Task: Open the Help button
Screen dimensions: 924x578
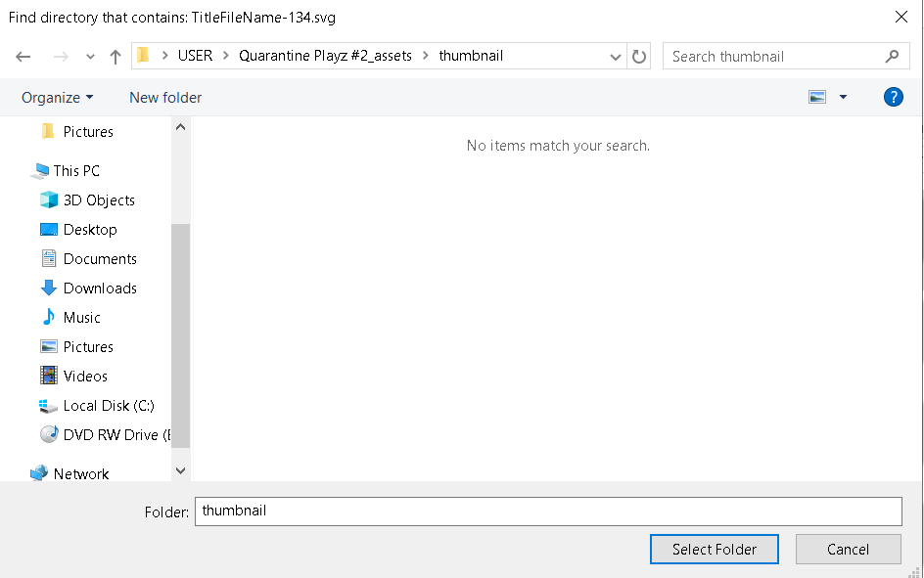Action: (x=894, y=97)
